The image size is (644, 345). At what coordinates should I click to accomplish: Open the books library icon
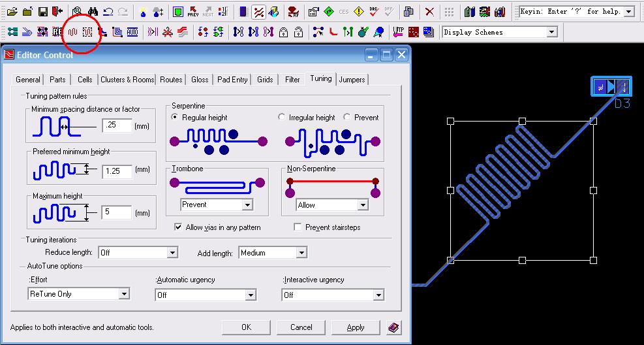(x=469, y=12)
